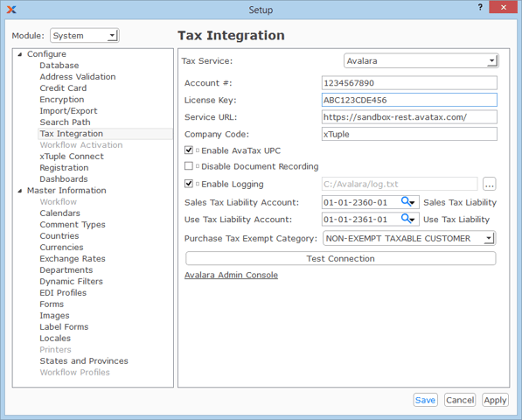
Task: Open Import/Export settings
Action: point(68,110)
